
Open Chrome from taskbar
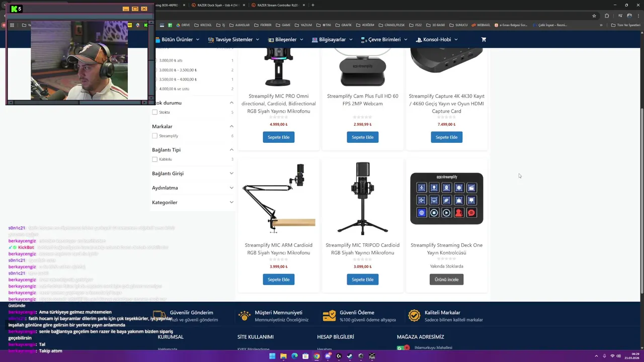pyautogui.click(x=316, y=356)
